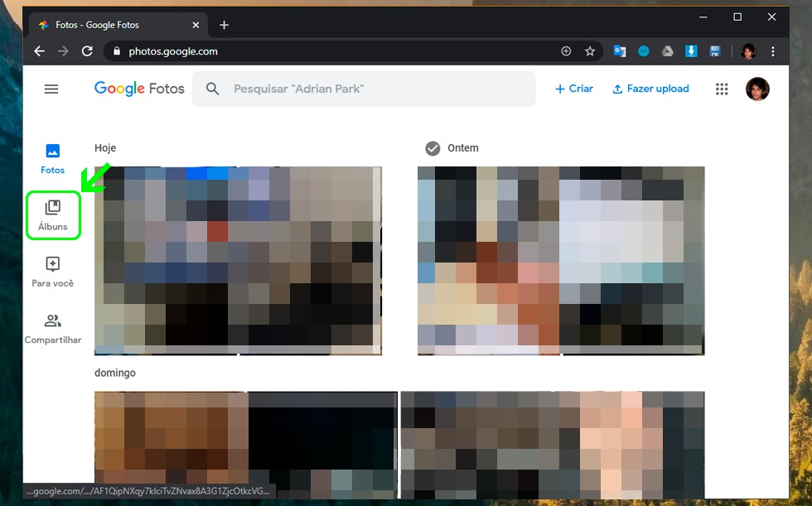The height and width of the screenshot is (506, 812).
Task: Click the install app plus icon in address bar
Action: (566, 51)
